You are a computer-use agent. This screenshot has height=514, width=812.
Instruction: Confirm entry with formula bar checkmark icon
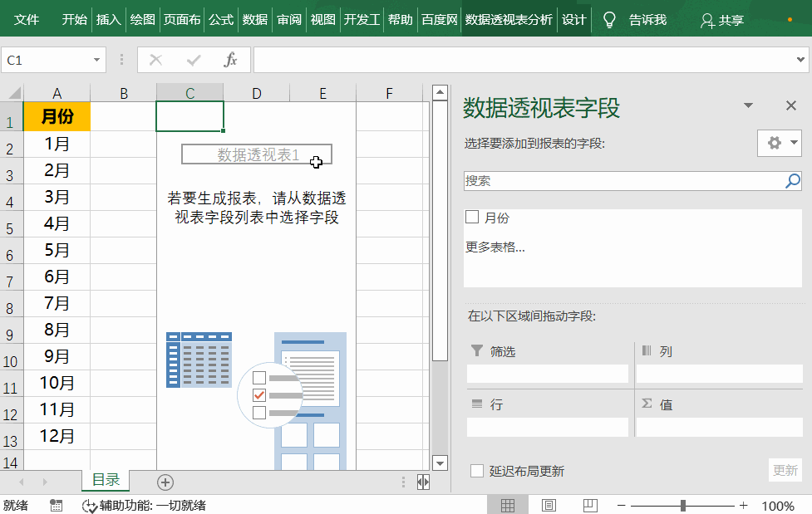coord(193,61)
